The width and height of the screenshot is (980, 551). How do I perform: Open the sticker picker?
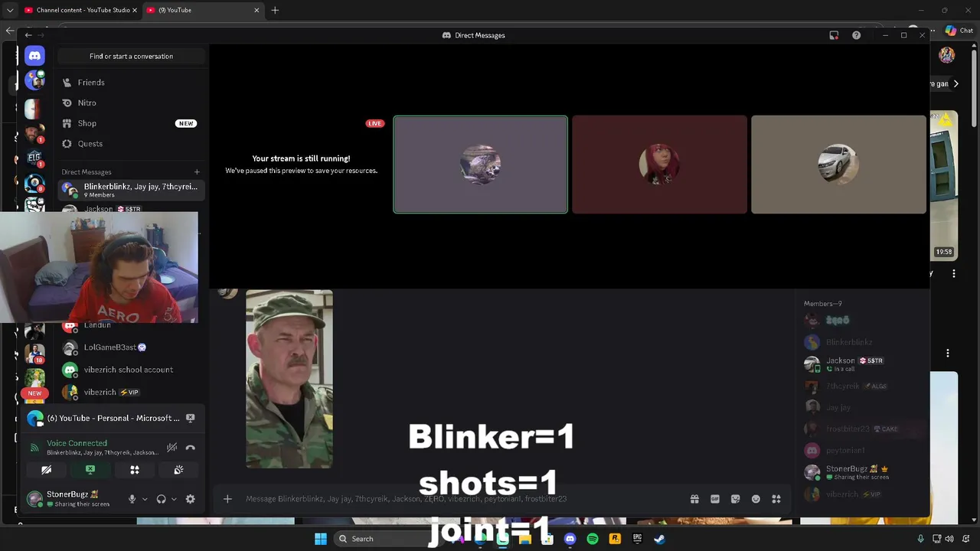735,499
